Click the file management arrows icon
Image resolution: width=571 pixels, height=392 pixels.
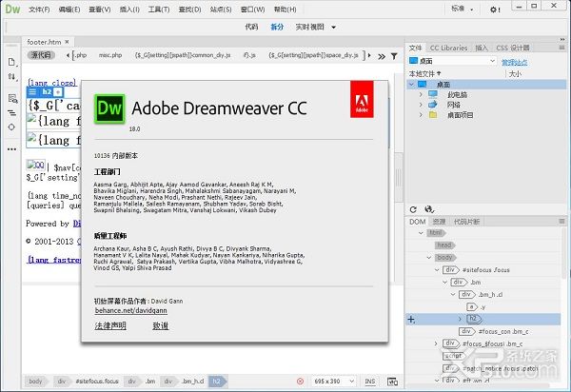click(x=12, y=77)
